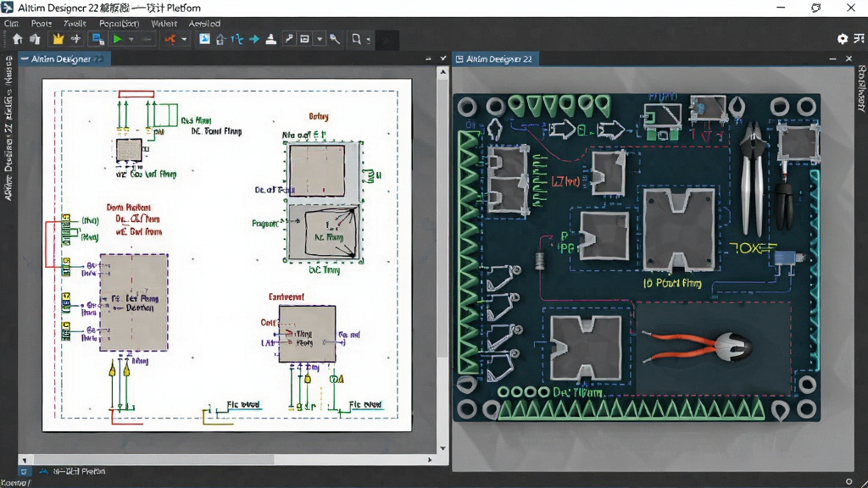Viewport: 868px width, 488px height.
Task: Click the dimmed icon after the play dropdown
Action: (x=147, y=40)
